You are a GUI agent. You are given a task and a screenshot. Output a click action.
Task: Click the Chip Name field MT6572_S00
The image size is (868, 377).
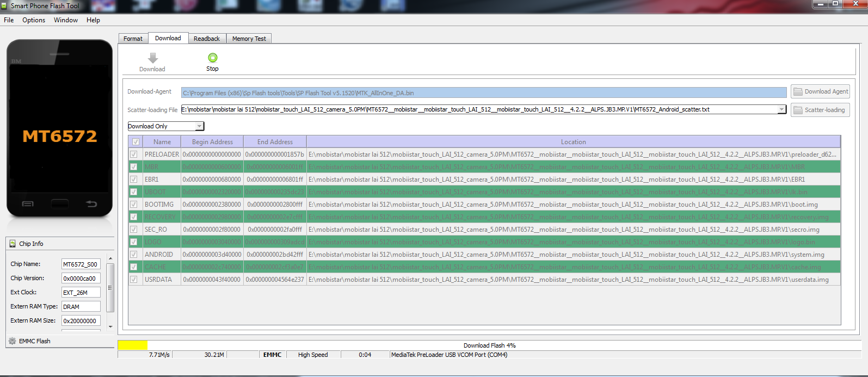coord(81,264)
